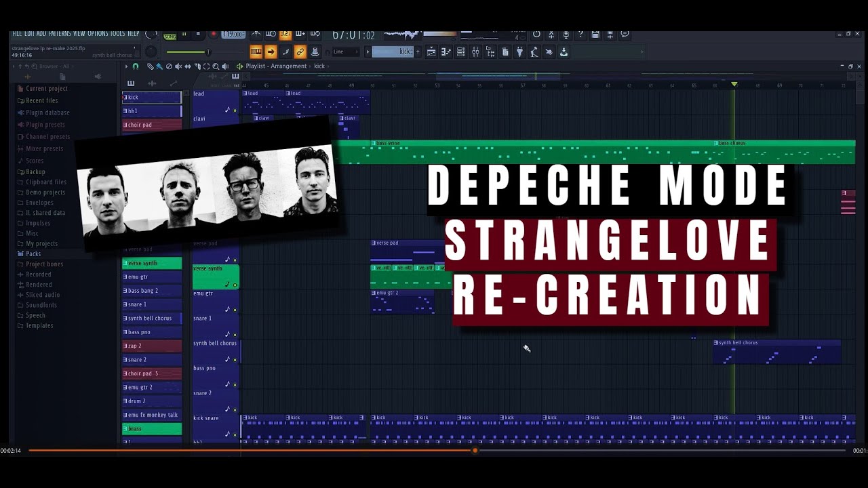Toggle the orange auto-scroll arrow button
Viewport: 868px width, 488px height.
(271, 52)
